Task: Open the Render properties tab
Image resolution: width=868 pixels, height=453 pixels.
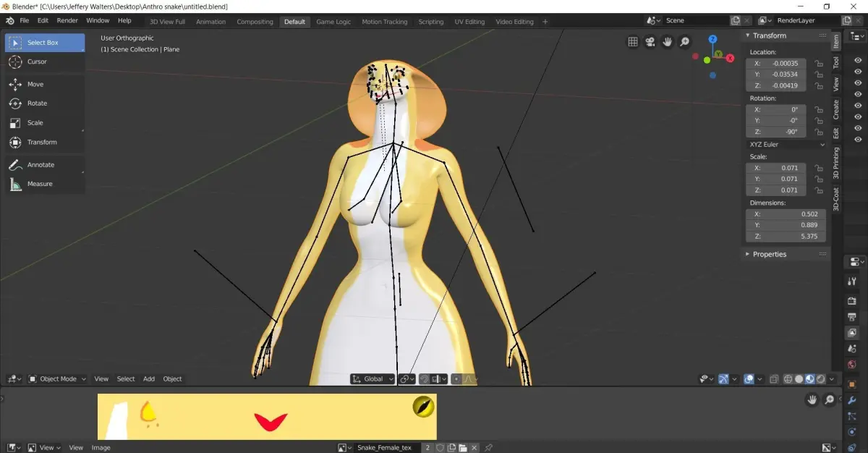Action: click(x=852, y=300)
